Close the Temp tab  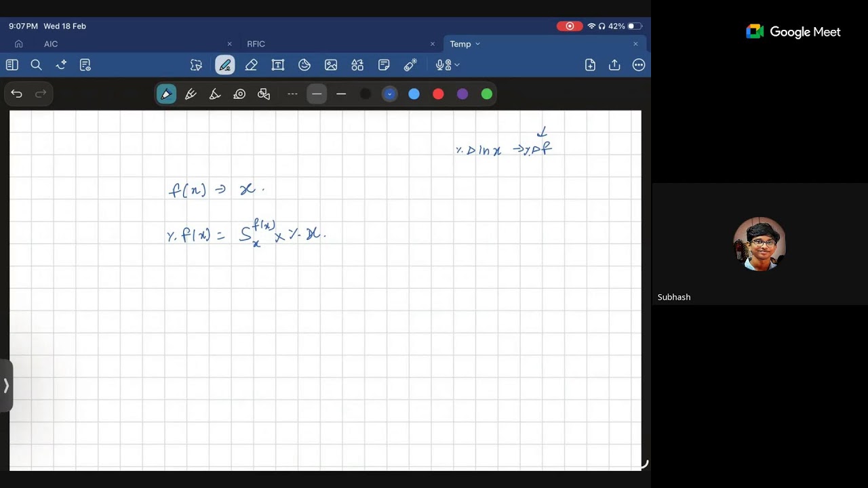(635, 44)
